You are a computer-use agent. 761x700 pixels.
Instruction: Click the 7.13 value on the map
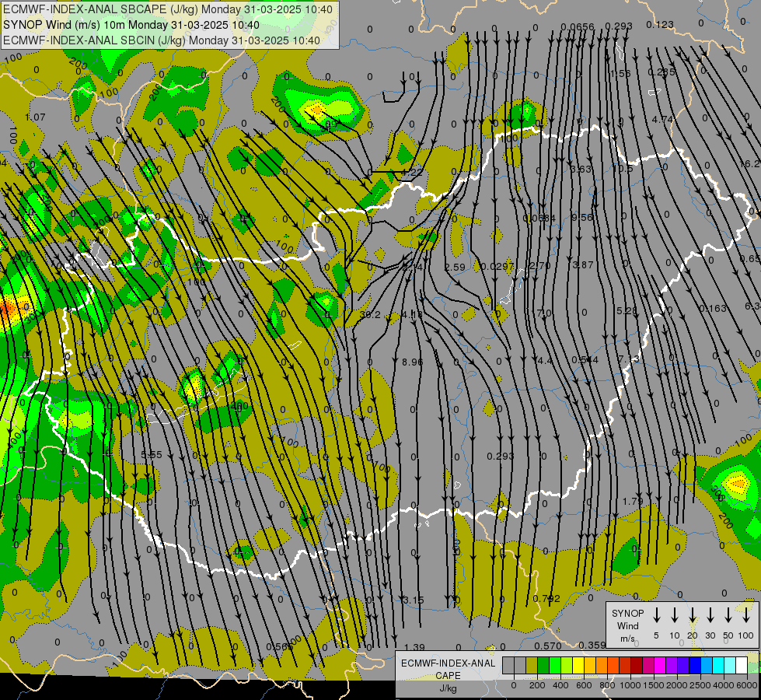click(629, 359)
